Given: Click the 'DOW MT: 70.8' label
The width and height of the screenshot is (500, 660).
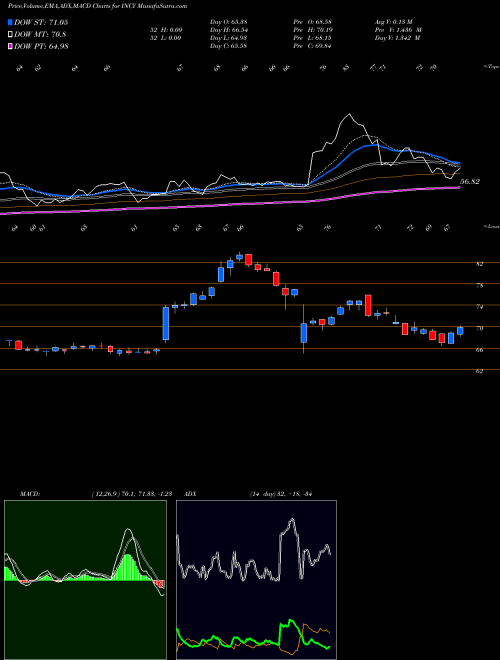Looking at the screenshot, I should pos(40,35).
